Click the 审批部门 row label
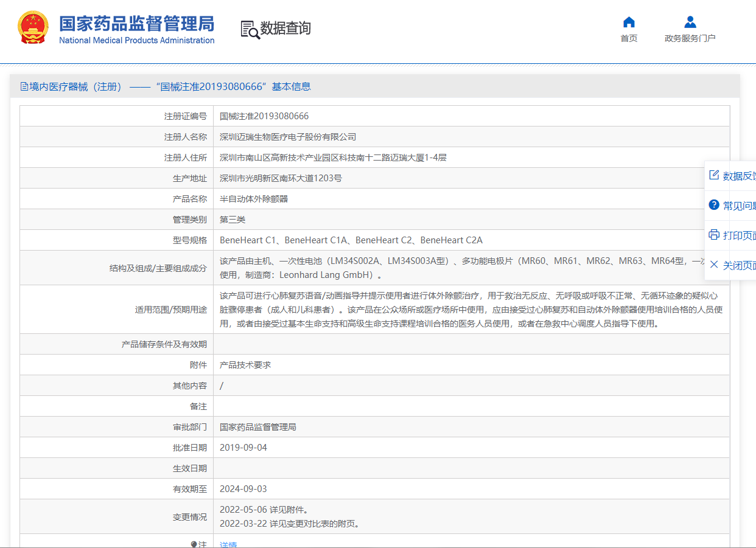The width and height of the screenshot is (756, 548). pyautogui.click(x=189, y=427)
